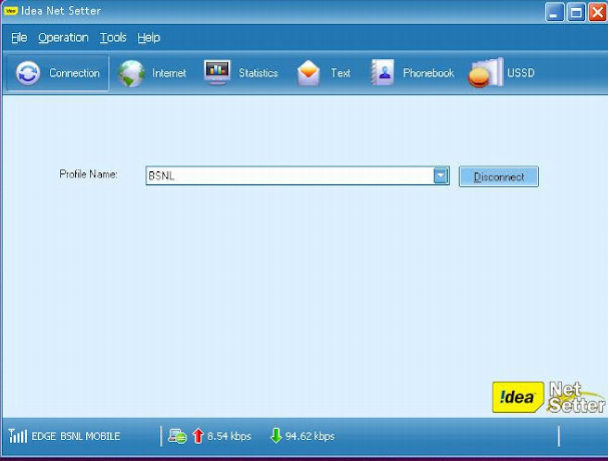
Task: Open the Operation menu
Action: [63, 38]
